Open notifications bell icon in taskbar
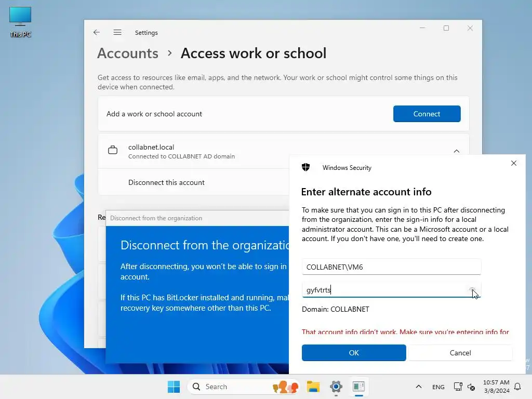Viewport: 532px width, 399px height. click(x=517, y=387)
